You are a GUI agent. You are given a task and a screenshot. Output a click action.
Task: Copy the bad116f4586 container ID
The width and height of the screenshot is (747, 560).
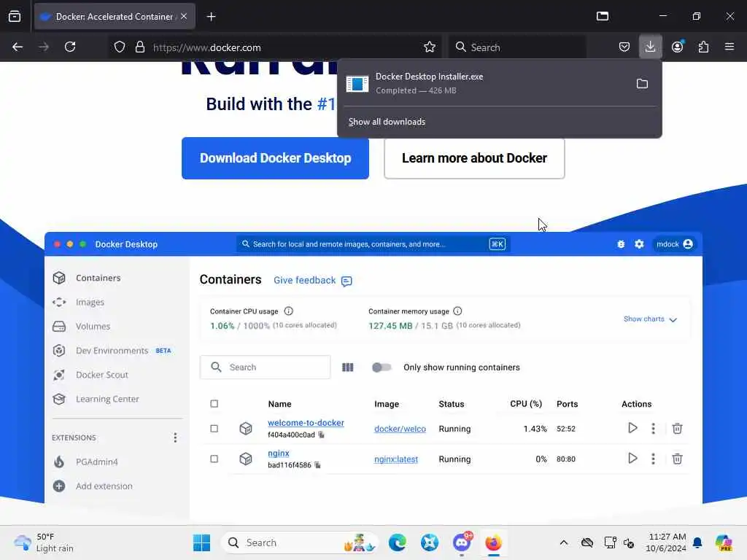click(317, 465)
